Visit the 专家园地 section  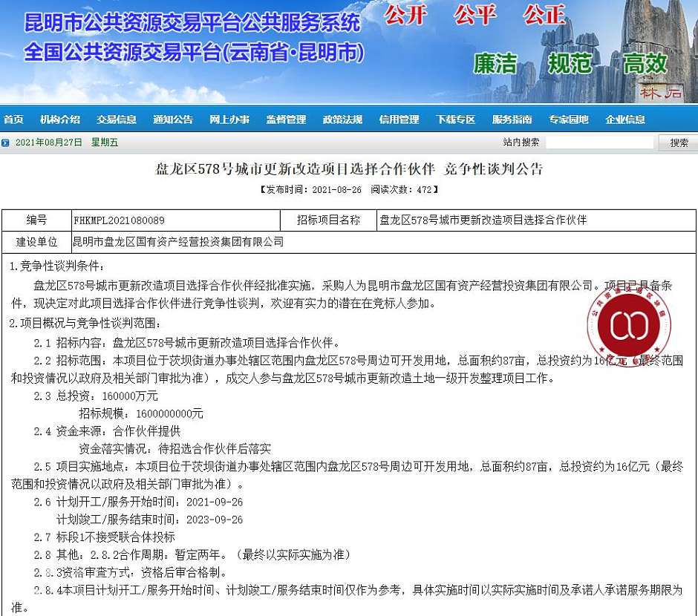[568, 119]
